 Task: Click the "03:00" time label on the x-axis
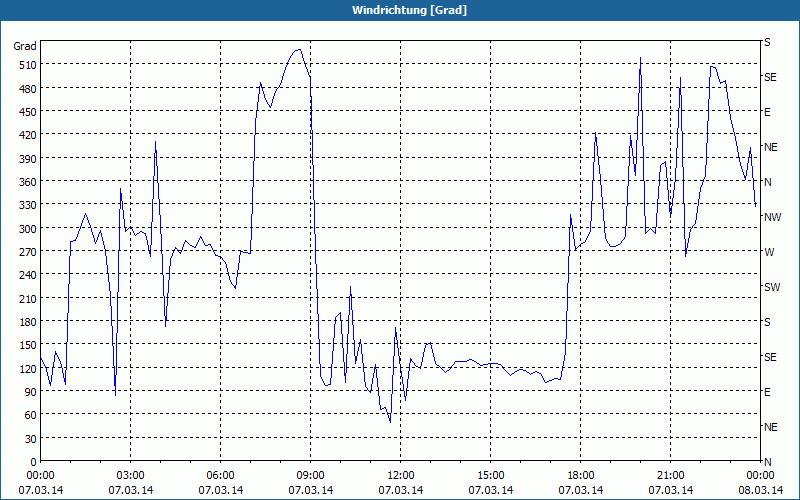(x=131, y=476)
